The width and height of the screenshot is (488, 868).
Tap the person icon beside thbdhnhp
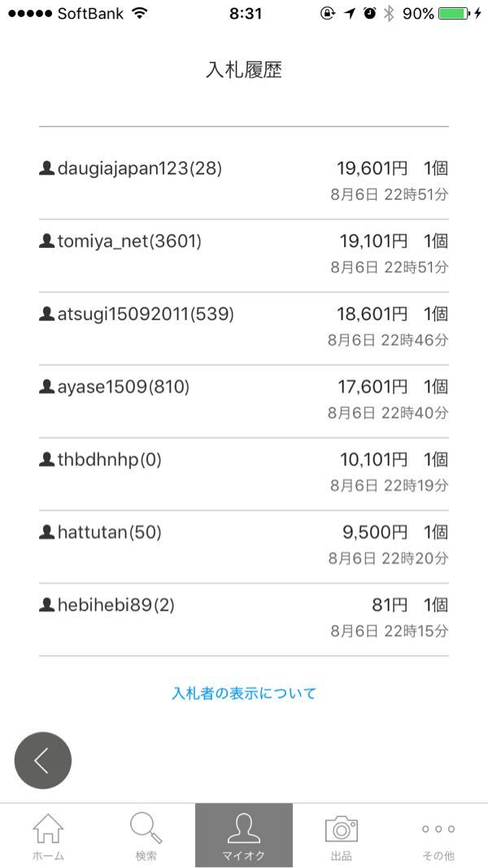[x=46, y=460]
